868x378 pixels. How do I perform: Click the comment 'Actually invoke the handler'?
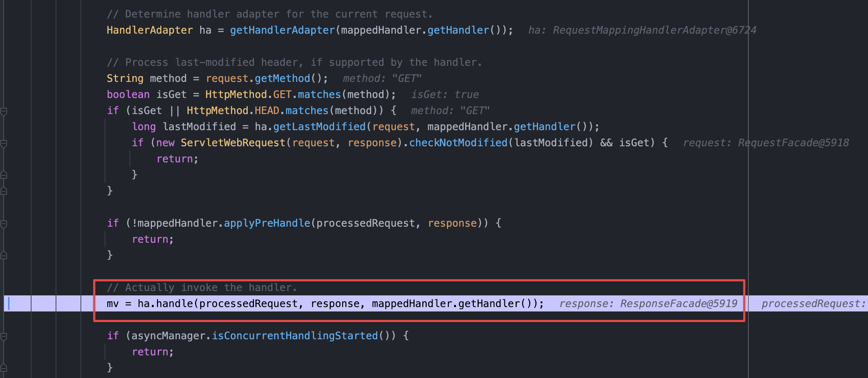pos(202,288)
